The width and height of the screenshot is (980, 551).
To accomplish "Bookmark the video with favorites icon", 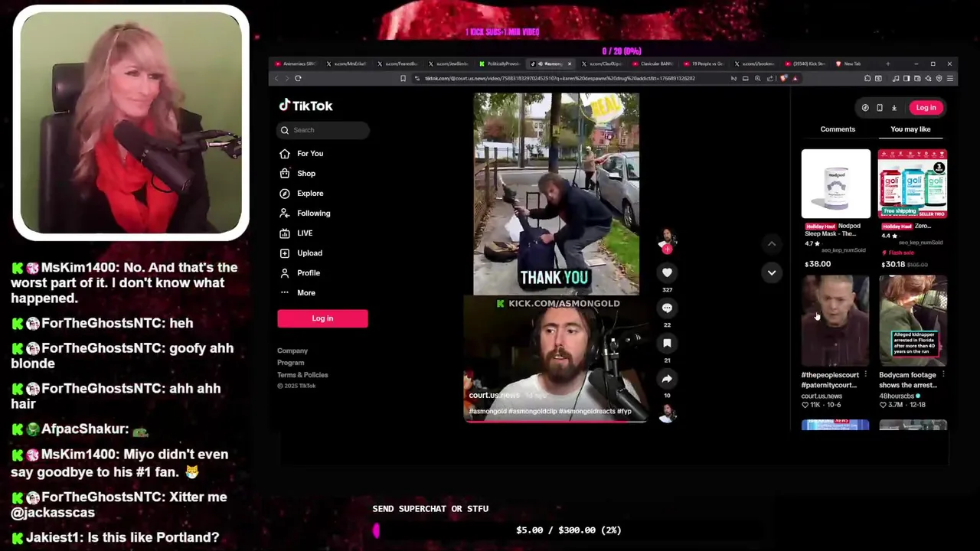I will tap(667, 344).
